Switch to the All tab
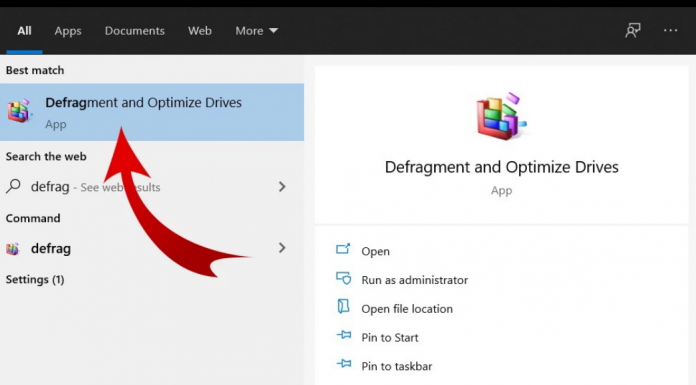 [x=24, y=31]
